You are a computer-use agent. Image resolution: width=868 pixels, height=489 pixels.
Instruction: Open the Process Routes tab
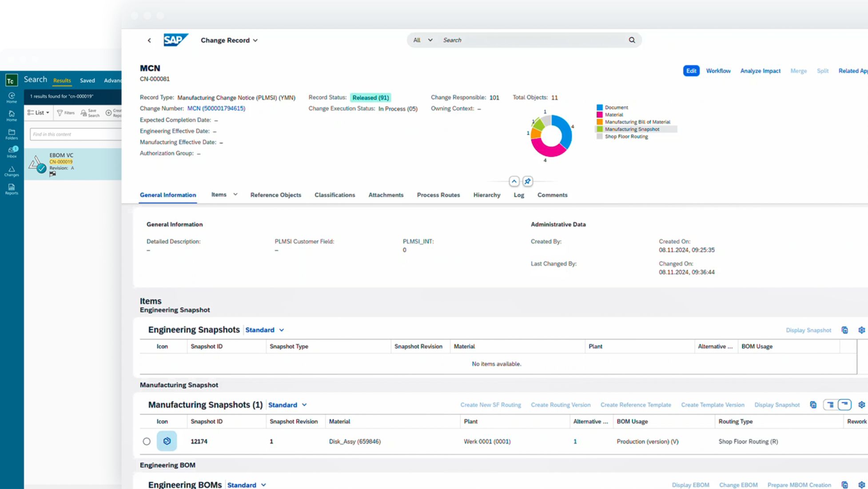(x=438, y=195)
